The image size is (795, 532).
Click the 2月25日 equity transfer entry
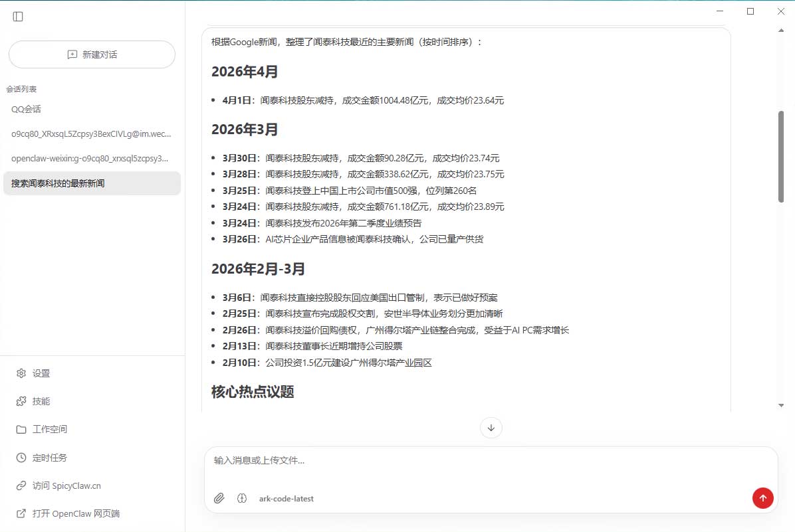coord(362,313)
